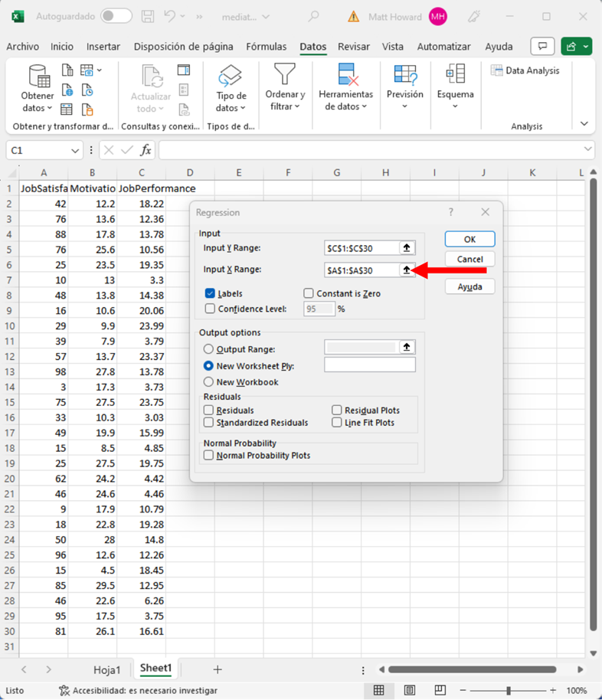
Task: Open Data Analysis tool
Action: coord(525,70)
